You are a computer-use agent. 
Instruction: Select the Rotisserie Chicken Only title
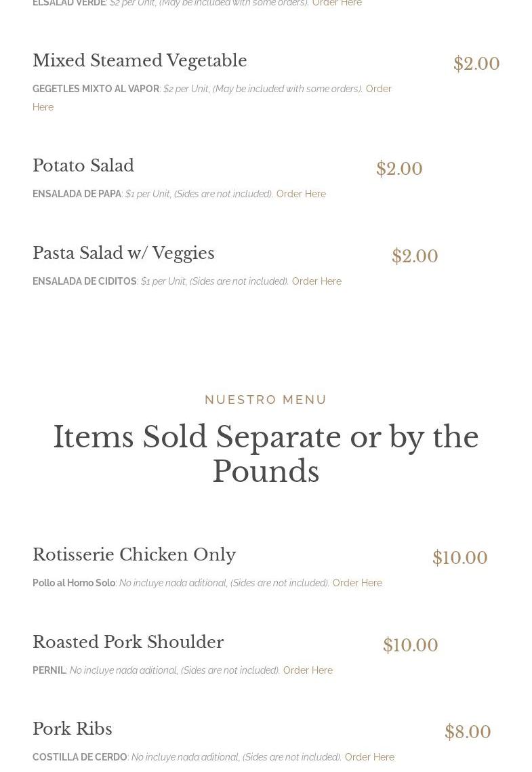(x=134, y=555)
